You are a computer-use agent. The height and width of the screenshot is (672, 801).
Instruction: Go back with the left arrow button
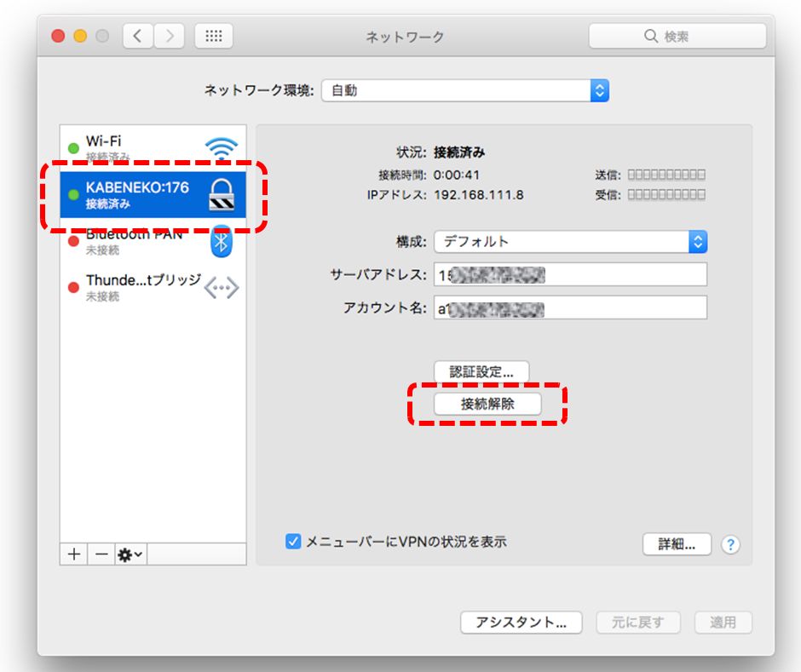tap(138, 37)
